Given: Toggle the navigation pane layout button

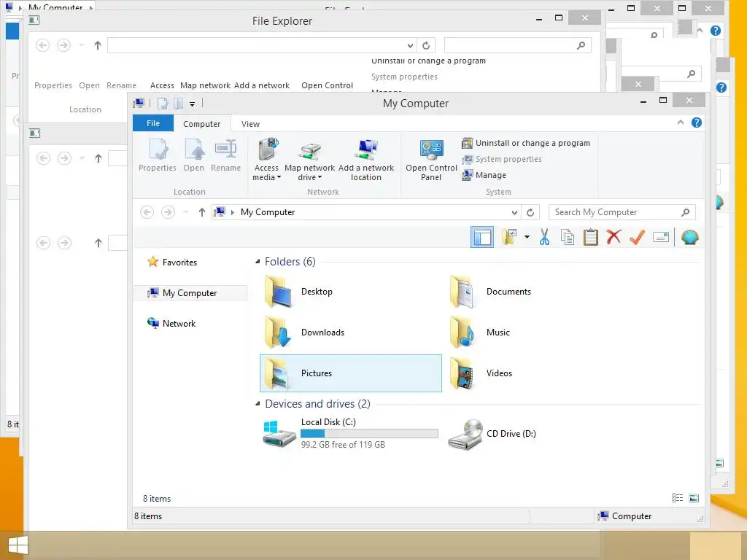Looking at the screenshot, I should (482, 237).
